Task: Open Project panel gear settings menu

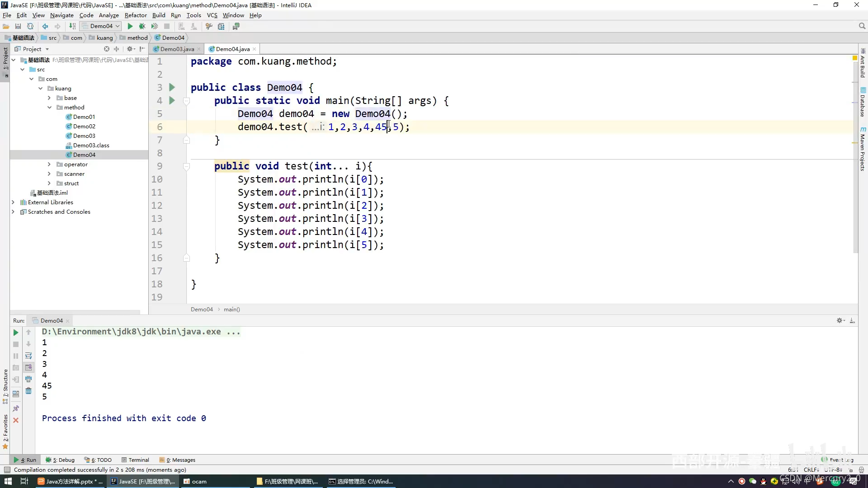Action: click(x=131, y=49)
